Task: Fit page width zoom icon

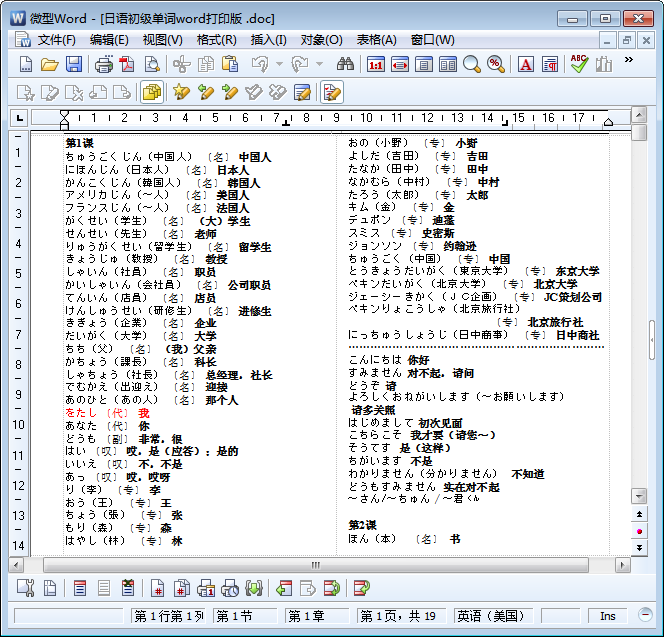Action: click(400, 64)
